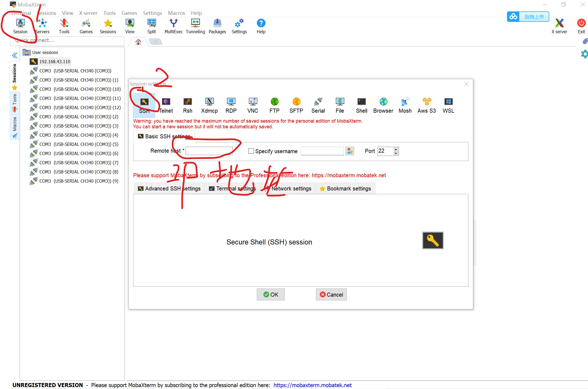588x389 pixels.
Task: Enable the Specify username checkbox
Action: coord(251,151)
